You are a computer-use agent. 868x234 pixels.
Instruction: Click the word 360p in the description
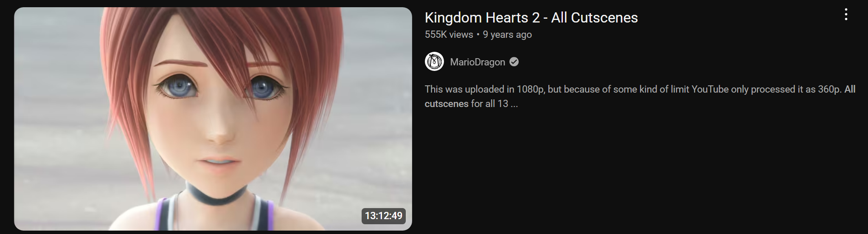[x=829, y=89]
